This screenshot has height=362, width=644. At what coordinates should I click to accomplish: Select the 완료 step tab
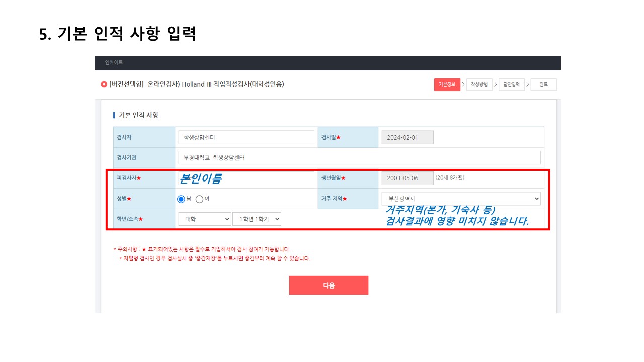tap(543, 84)
